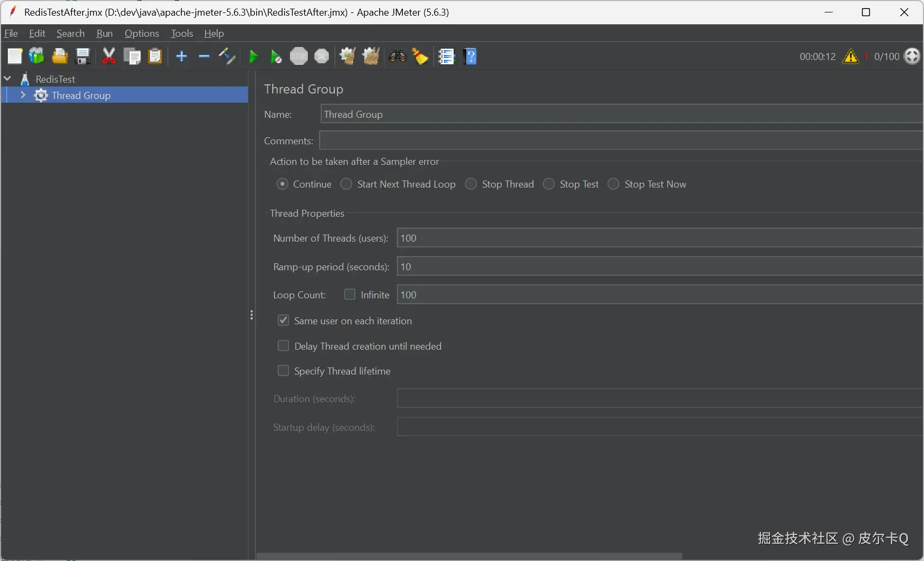Collapse the RedisTest tree node arrow

coord(8,79)
